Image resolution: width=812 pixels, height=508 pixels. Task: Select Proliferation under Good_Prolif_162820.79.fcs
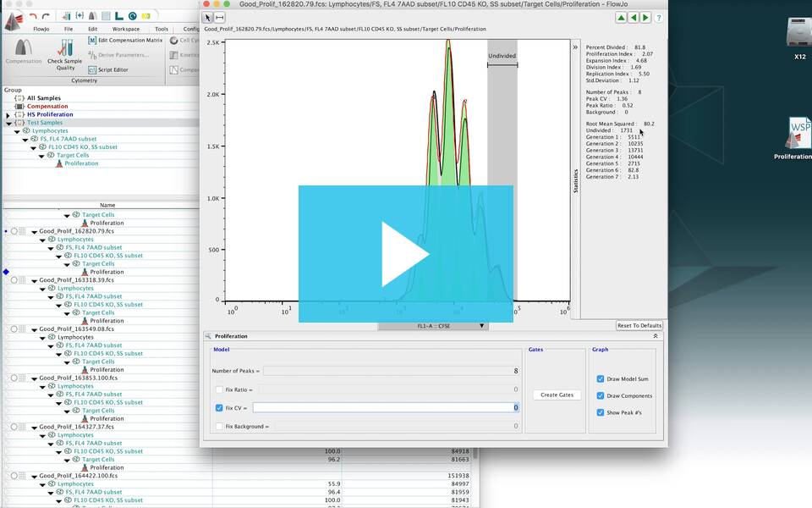point(107,272)
